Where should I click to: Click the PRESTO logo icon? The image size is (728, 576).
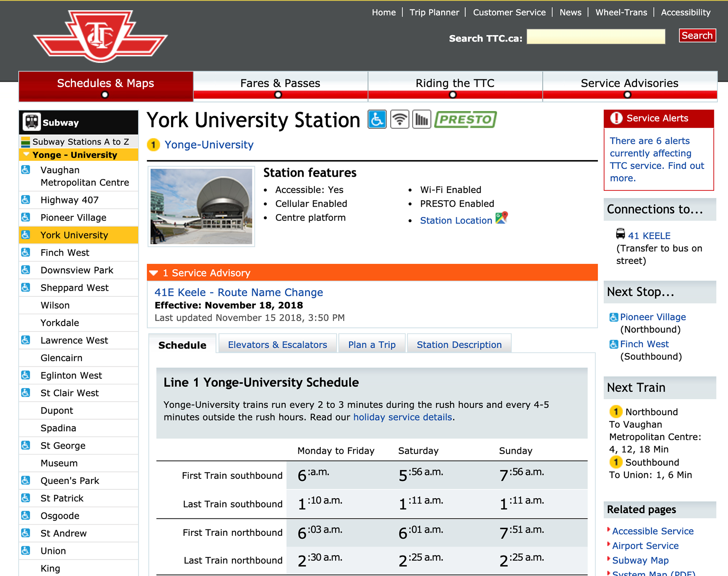[x=466, y=120]
